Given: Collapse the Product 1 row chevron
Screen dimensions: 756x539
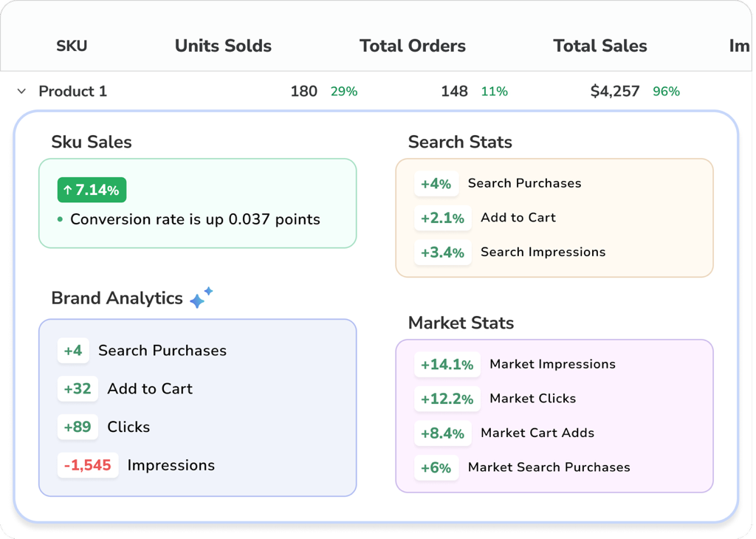Looking at the screenshot, I should tap(21, 91).
